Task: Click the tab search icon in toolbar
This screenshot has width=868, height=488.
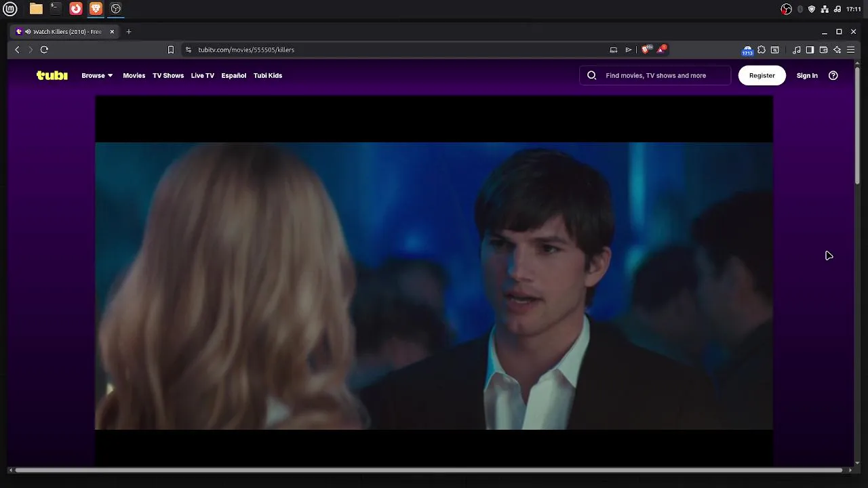Action: click(x=775, y=49)
